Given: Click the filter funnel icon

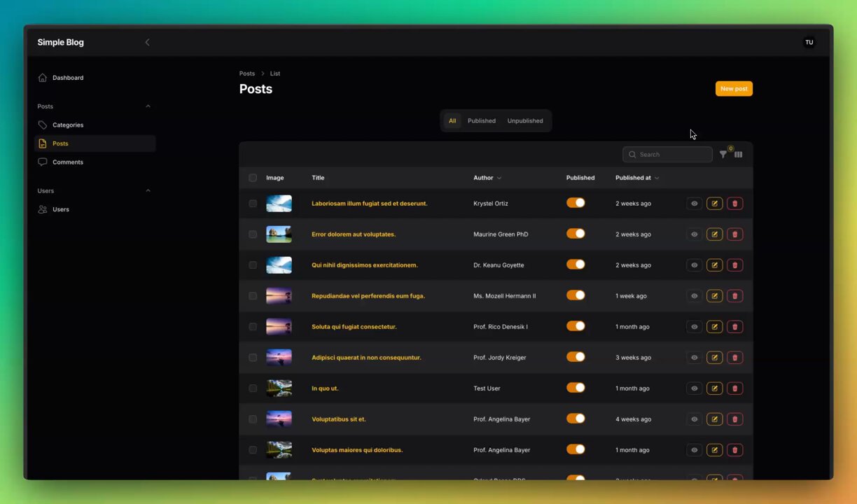Looking at the screenshot, I should click(x=723, y=155).
